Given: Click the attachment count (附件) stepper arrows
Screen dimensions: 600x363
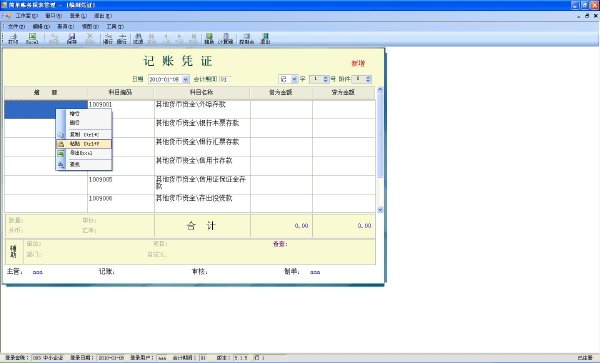Looking at the screenshot, I should 368,79.
